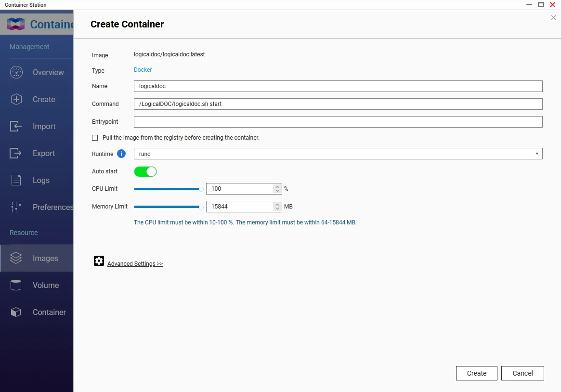561x392 pixels.
Task: Click the Import icon
Action: tap(16, 126)
